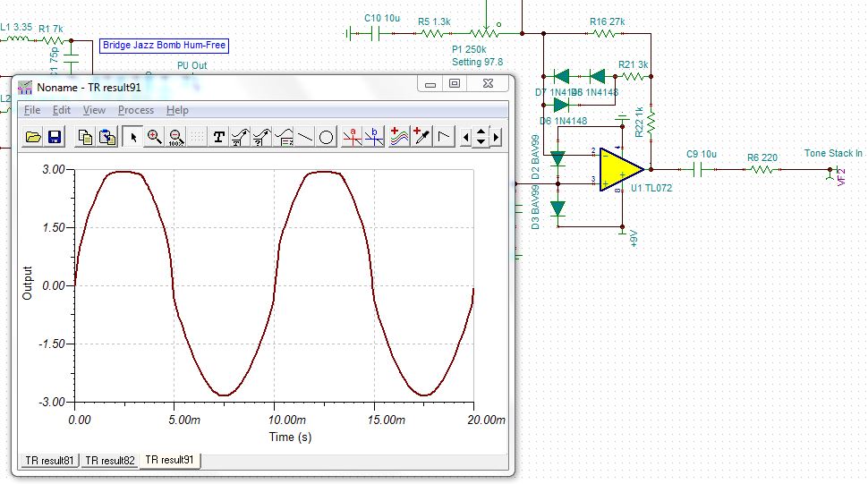Reset the view with the zoom 100% tool
The height and width of the screenshot is (484, 868).
[176, 137]
